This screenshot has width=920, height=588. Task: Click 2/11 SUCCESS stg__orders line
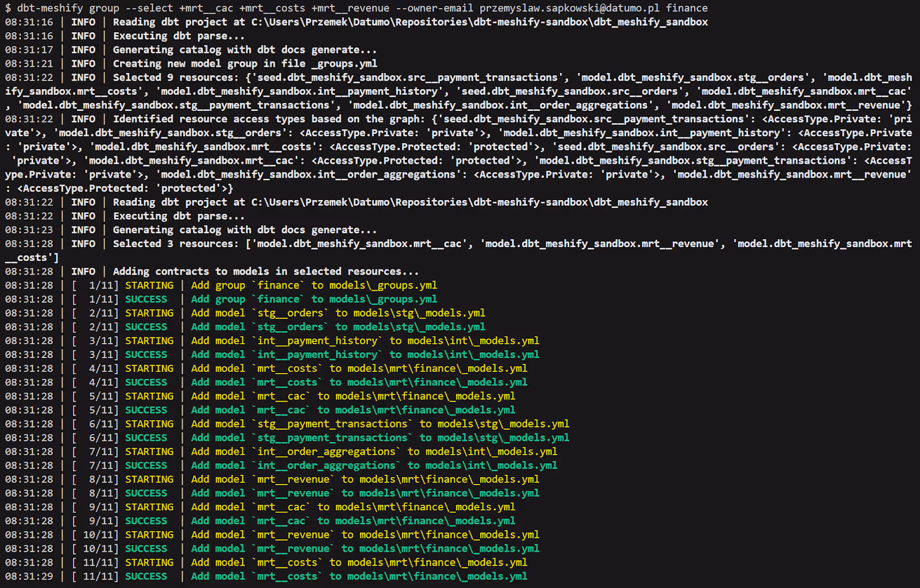click(x=246, y=326)
